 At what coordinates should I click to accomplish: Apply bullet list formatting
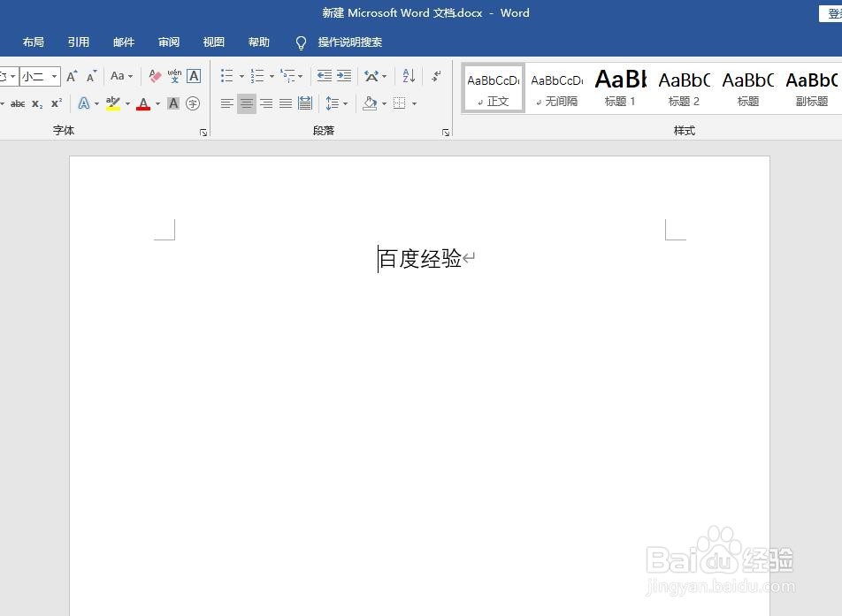(227, 76)
